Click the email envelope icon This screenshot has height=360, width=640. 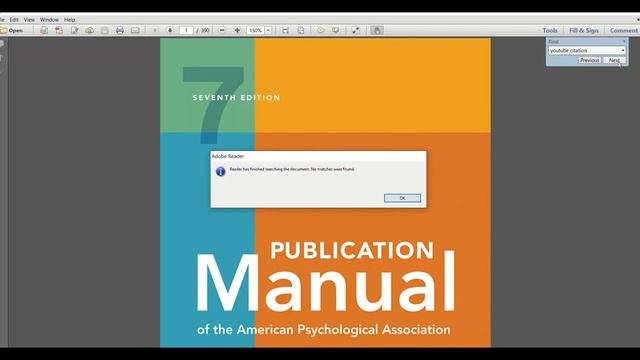click(x=135, y=31)
